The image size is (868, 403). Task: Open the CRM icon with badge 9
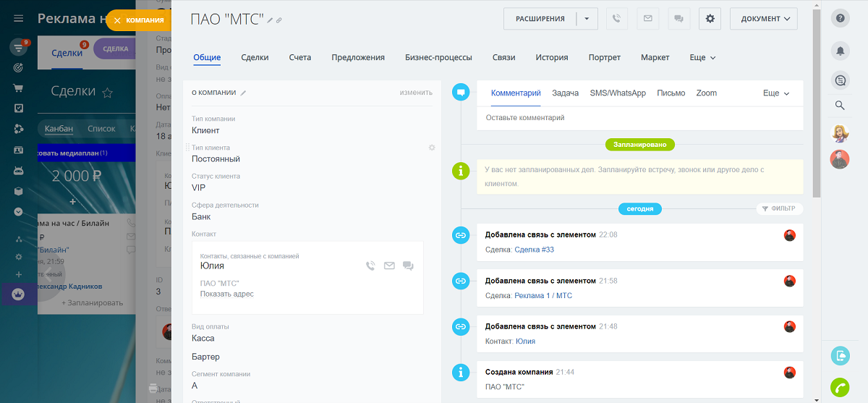point(19,48)
